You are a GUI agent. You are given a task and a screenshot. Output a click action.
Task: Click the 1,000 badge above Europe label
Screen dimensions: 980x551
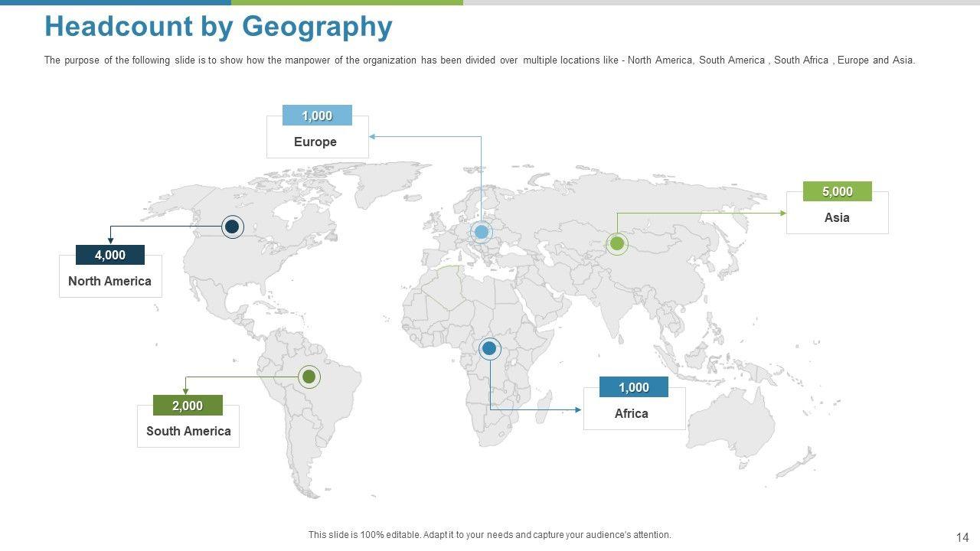pos(317,116)
